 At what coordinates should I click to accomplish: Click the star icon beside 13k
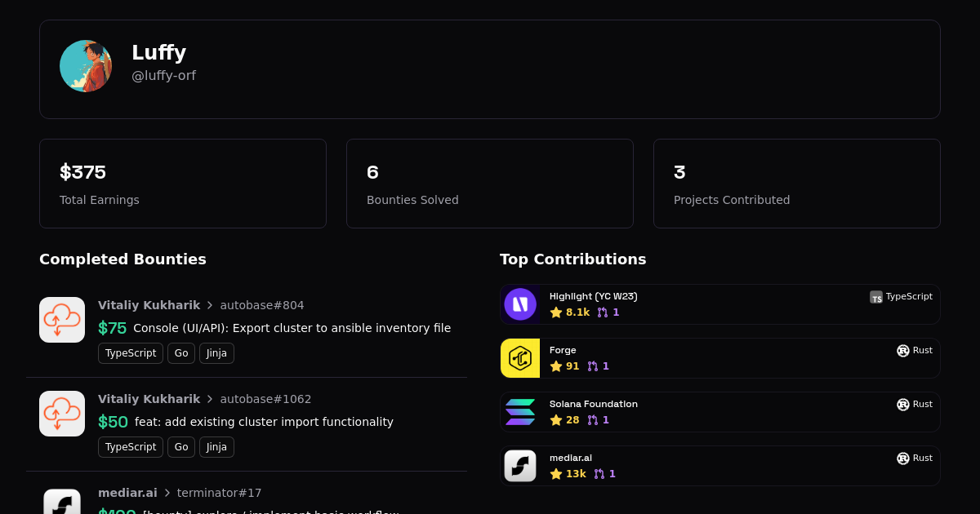(556, 474)
